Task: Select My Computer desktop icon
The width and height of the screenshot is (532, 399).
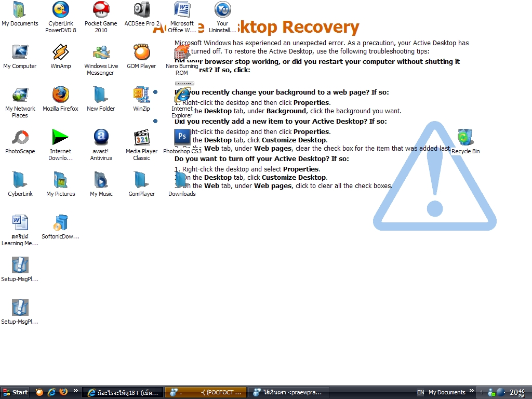Action: click(x=20, y=57)
